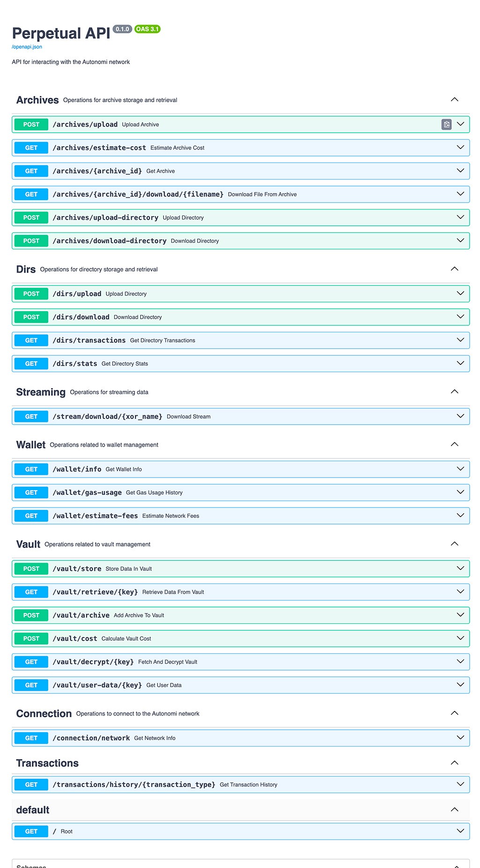The image size is (480, 868).
Task: Click GET badge of /archives/estimate-cost
Action: [x=31, y=148]
